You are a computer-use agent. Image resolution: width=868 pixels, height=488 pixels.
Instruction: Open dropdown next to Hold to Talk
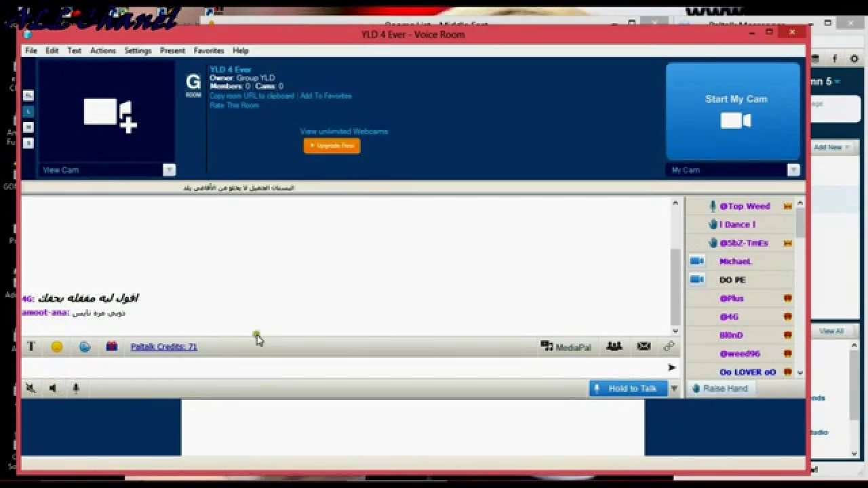pyautogui.click(x=674, y=388)
